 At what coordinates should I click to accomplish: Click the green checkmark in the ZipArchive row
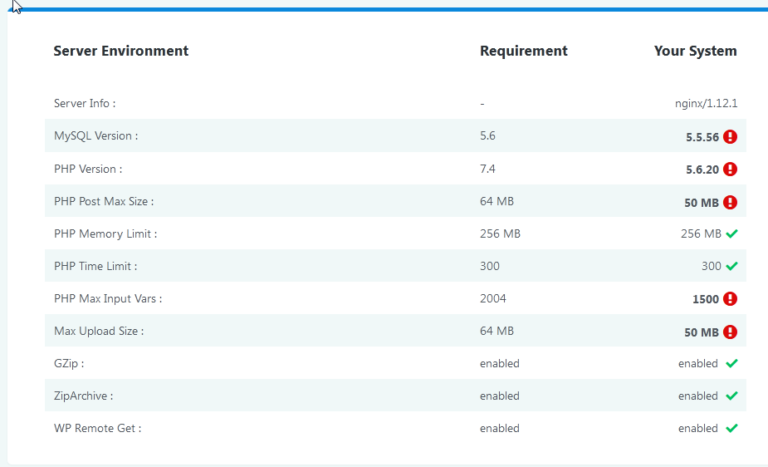point(731,396)
